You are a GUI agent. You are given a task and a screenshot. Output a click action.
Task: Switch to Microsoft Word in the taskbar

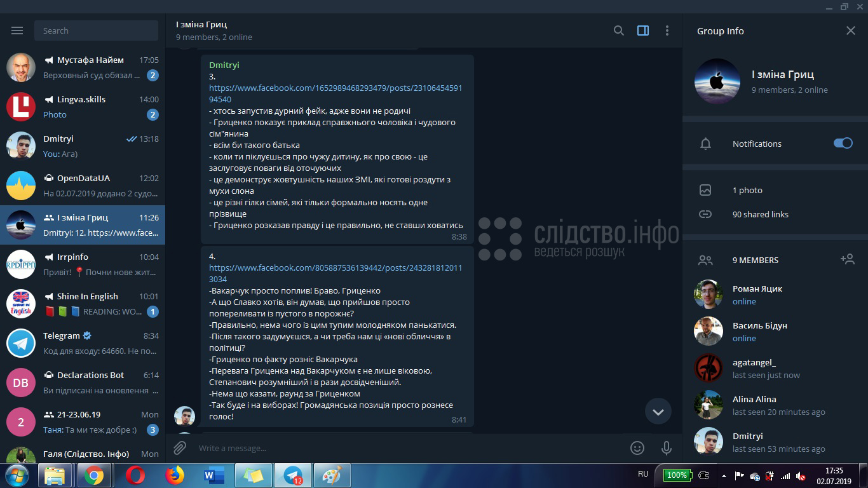[x=214, y=475]
